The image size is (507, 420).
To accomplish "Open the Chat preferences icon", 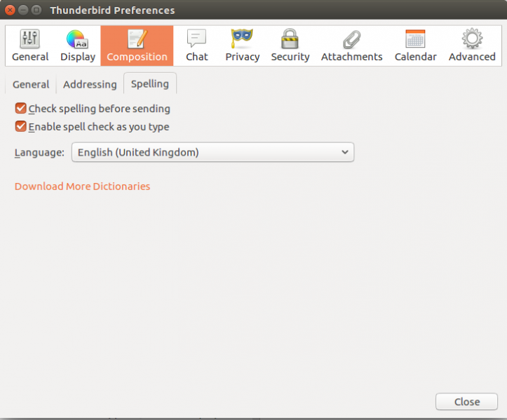I will click(x=196, y=46).
